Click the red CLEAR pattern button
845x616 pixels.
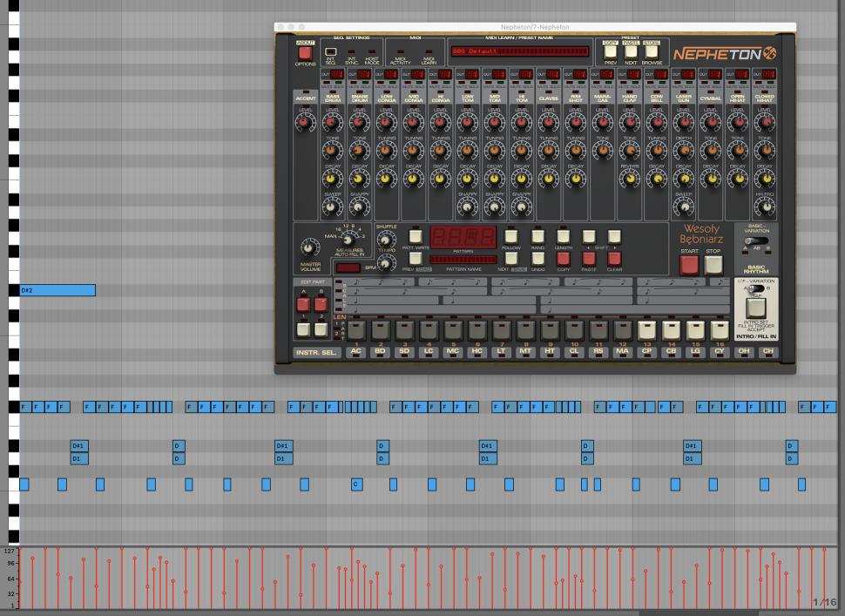(615, 258)
